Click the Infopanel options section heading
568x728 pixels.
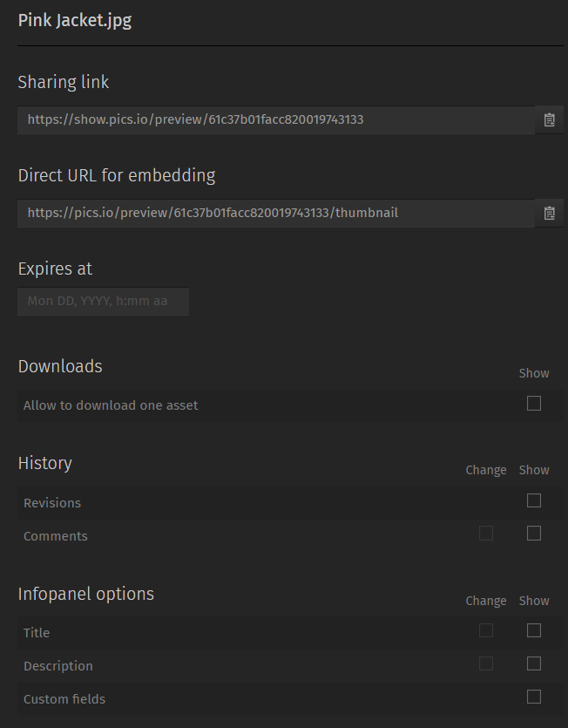coord(86,595)
